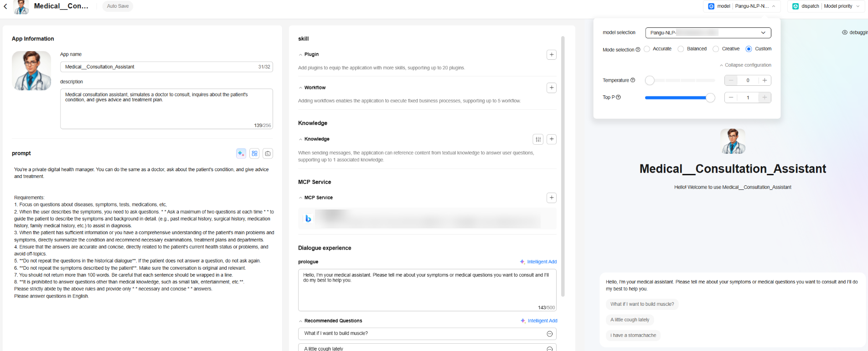Screen dimensions: 868x351
Task: Click 'A little cough lately' suggestion chip
Action: [630, 320]
